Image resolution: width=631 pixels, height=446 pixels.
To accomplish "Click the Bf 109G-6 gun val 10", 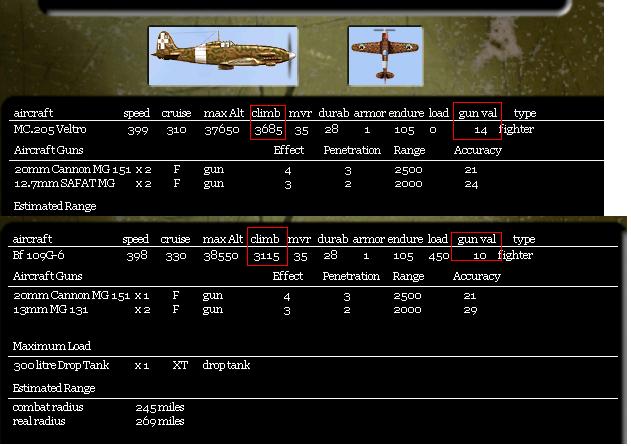I will point(479,256).
